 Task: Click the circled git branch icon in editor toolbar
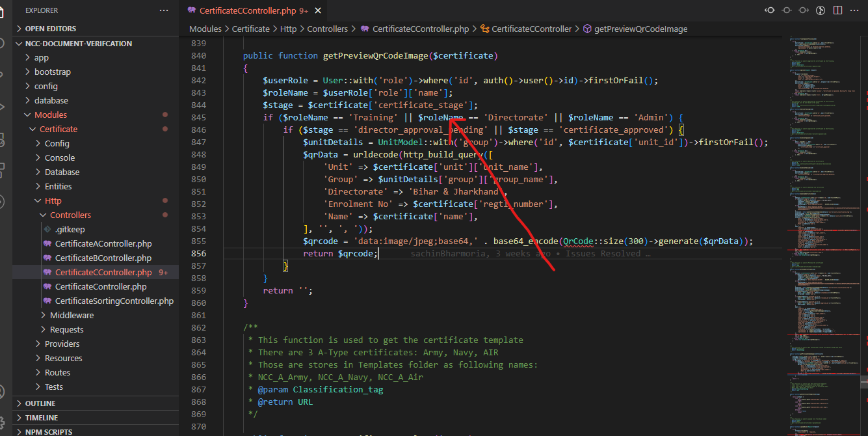pyautogui.click(x=821, y=10)
